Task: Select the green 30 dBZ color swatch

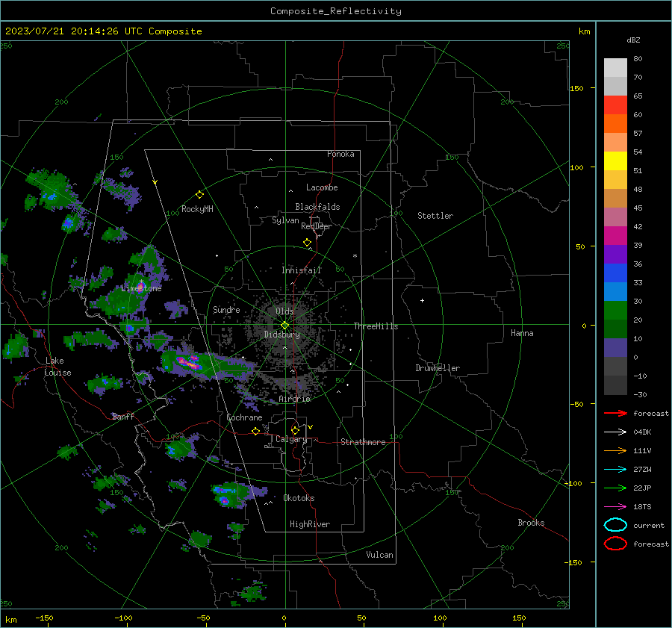Action: pos(615,311)
